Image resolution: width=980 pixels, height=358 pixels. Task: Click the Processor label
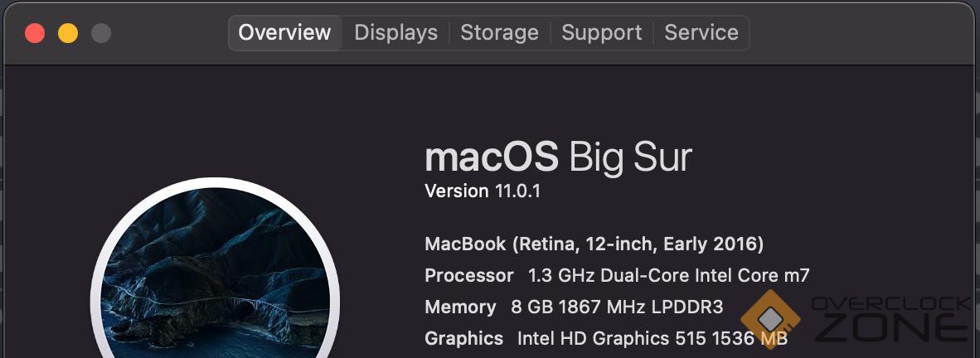(x=469, y=275)
